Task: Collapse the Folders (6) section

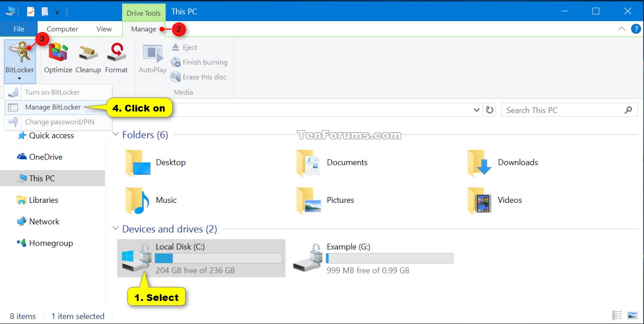Action: pyautogui.click(x=115, y=135)
